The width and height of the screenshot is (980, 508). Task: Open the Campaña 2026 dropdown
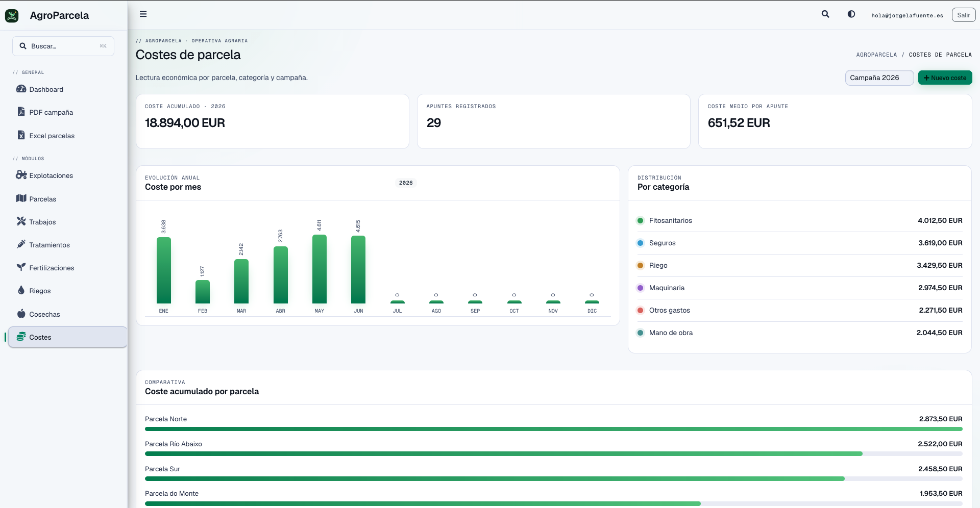[879, 78]
